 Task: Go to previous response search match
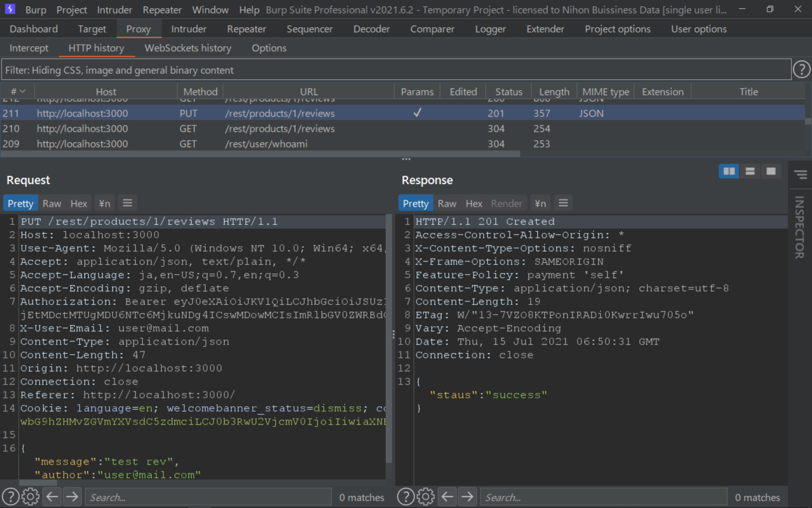(447, 496)
